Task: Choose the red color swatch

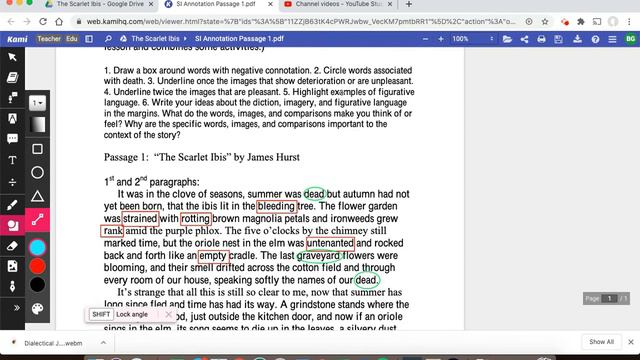Action: point(37,266)
